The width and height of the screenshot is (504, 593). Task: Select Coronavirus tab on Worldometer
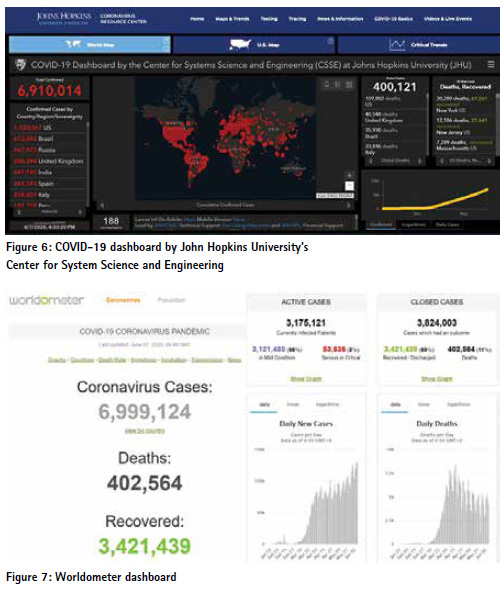(x=123, y=300)
